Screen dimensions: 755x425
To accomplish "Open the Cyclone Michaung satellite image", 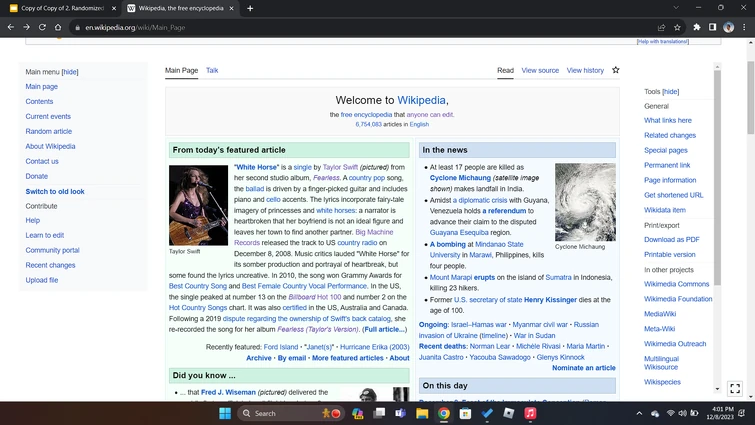I will [x=585, y=202].
